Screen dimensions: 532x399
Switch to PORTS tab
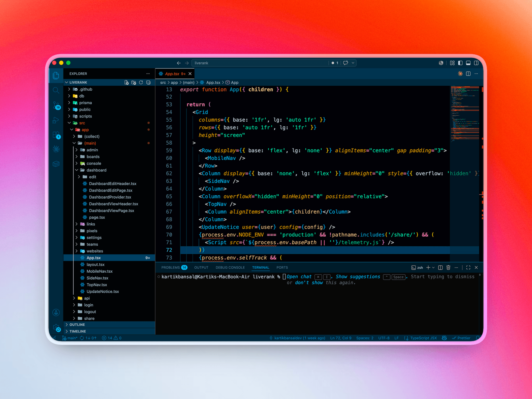point(282,268)
